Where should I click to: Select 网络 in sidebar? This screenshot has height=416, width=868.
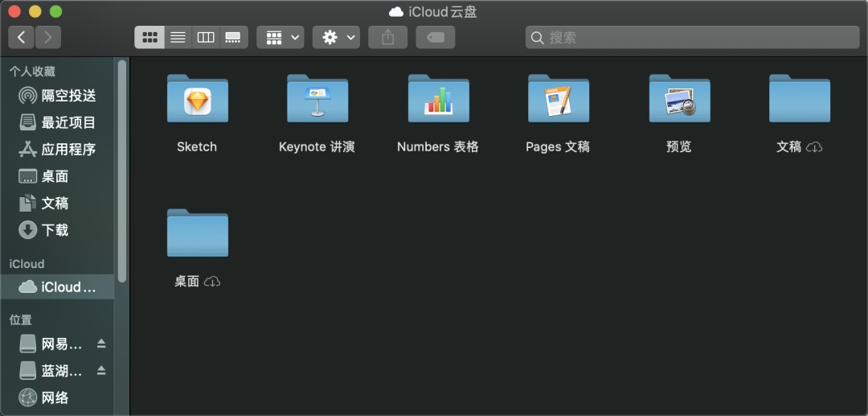coord(58,397)
